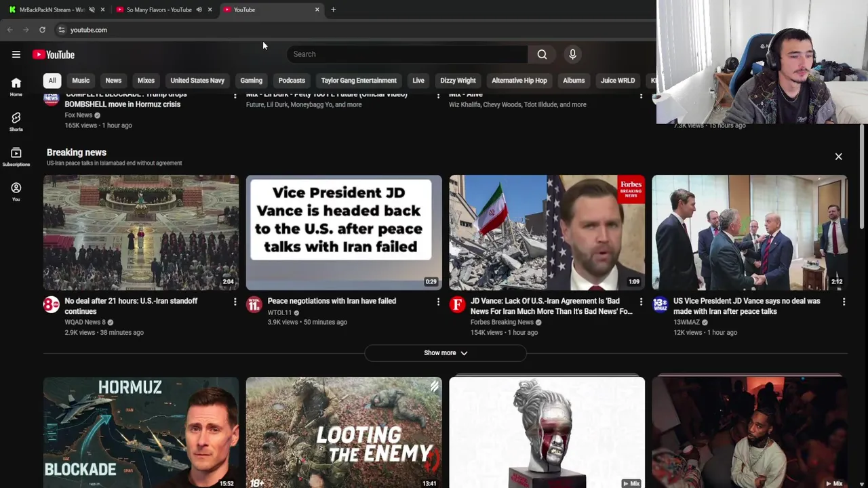Close the active YouTube tab

click(x=317, y=9)
